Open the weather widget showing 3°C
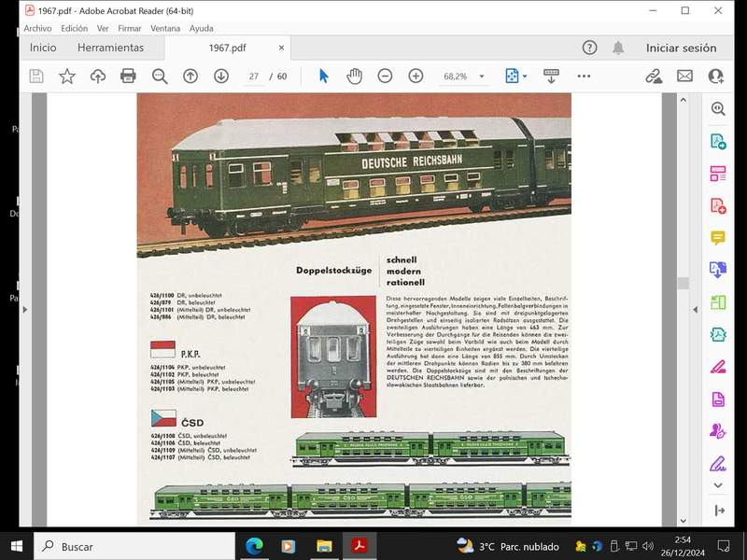 pyautogui.click(x=508, y=546)
